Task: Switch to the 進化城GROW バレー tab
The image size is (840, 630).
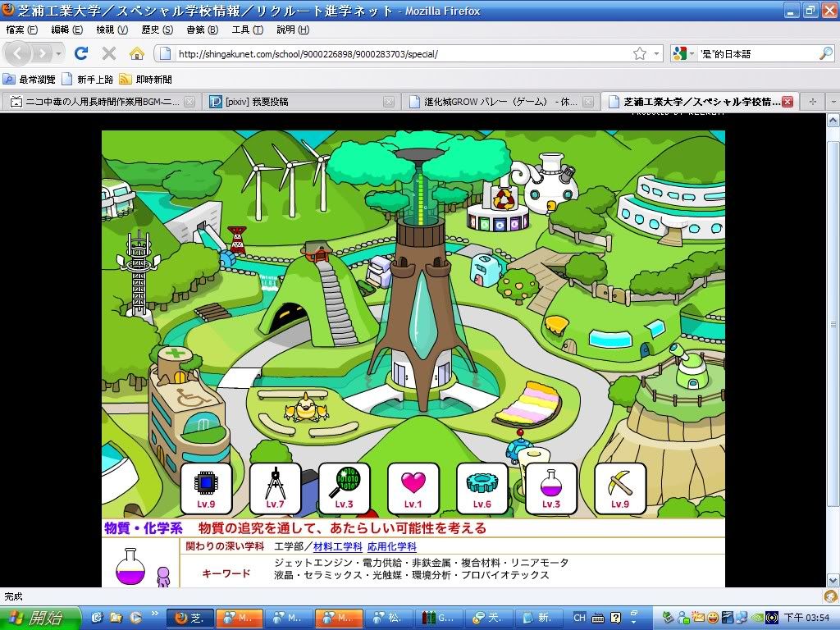Action: [500, 101]
